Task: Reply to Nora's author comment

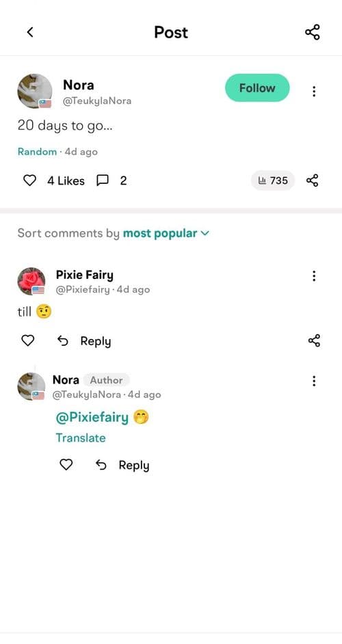Action: pos(122,466)
